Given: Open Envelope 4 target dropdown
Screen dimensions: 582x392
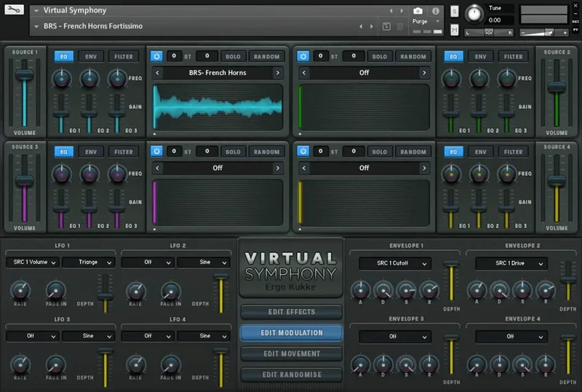Looking at the screenshot, I should 511,336.
